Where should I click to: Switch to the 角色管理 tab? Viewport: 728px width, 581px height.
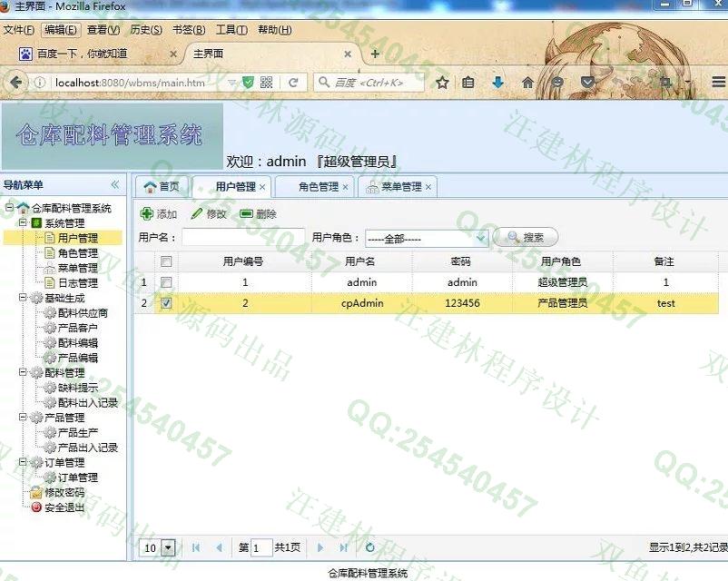[318, 187]
